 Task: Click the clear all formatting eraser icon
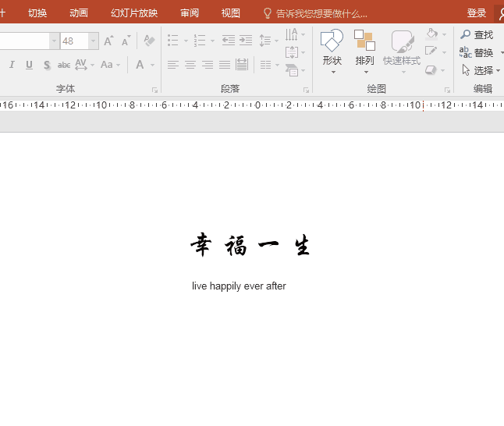[150, 41]
